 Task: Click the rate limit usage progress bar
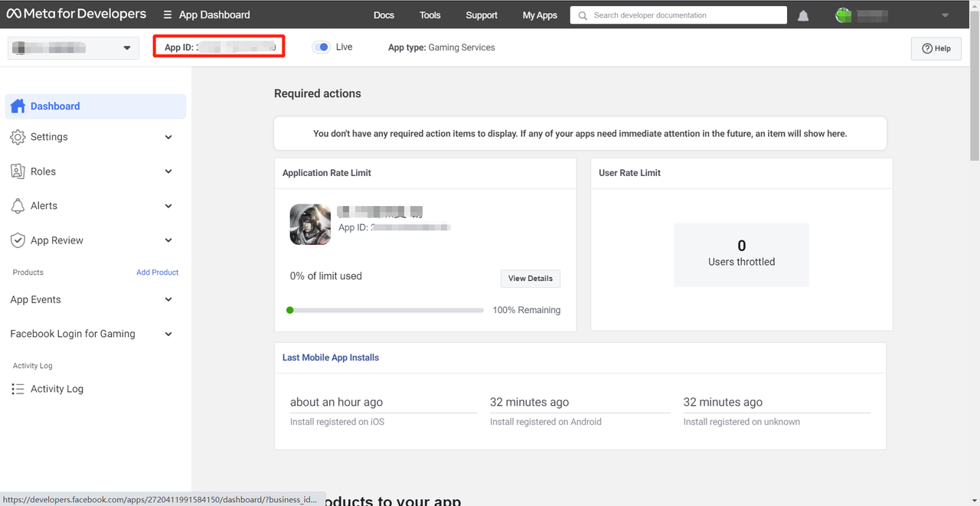387,310
